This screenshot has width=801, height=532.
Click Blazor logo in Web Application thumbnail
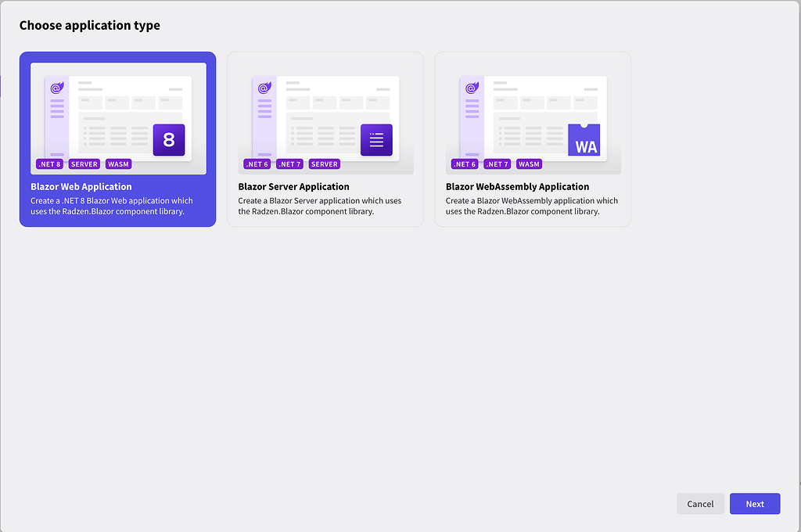tap(56, 88)
